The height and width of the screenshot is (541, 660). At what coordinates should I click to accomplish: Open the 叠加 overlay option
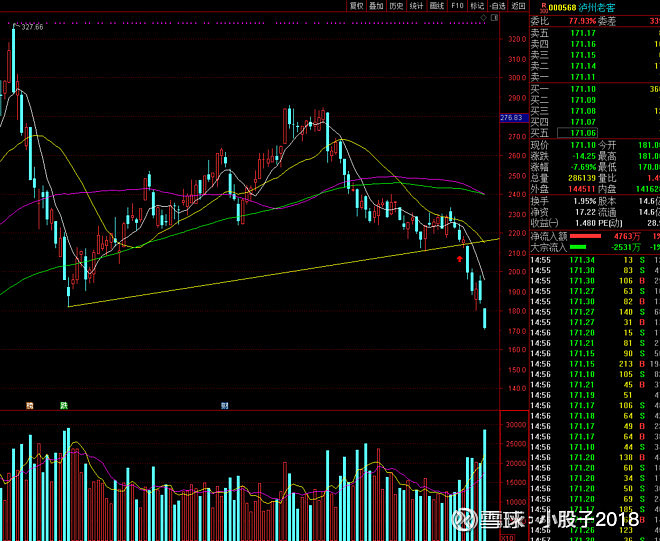point(376,6)
